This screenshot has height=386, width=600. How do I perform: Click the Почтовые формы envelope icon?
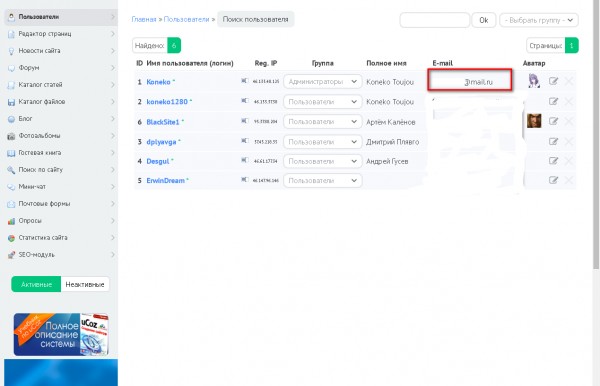click(11, 204)
